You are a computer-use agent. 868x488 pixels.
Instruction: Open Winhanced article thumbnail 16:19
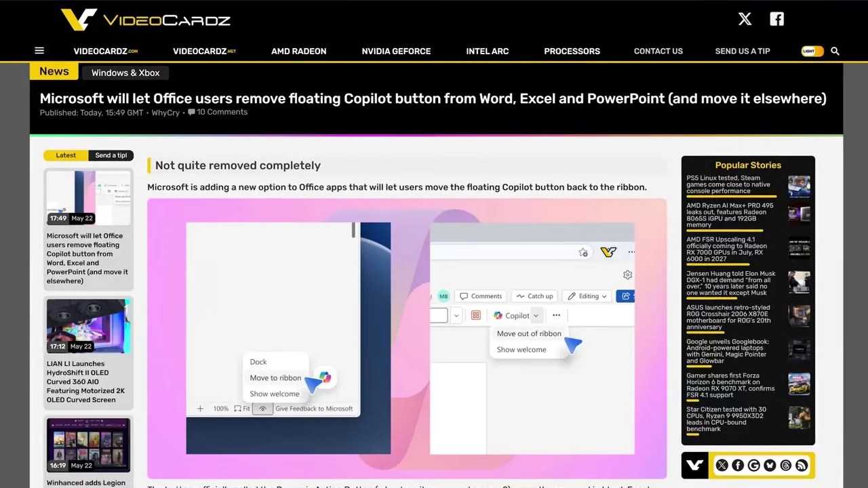[x=88, y=445]
